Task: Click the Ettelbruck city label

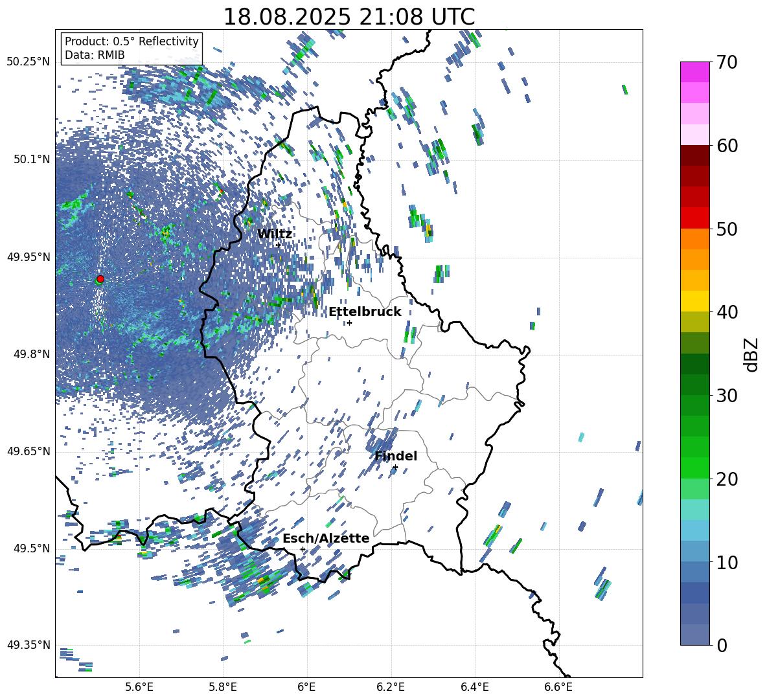Action: (x=365, y=311)
